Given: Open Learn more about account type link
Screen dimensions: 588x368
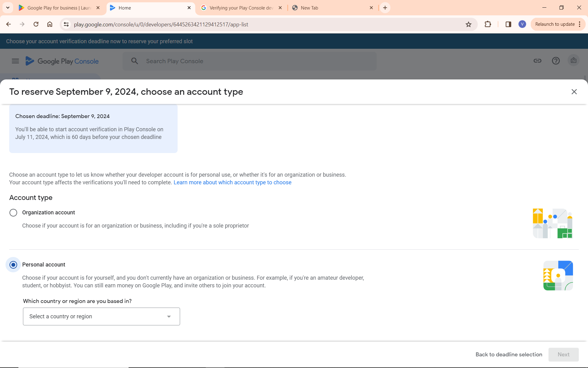Looking at the screenshot, I should click(x=232, y=182).
